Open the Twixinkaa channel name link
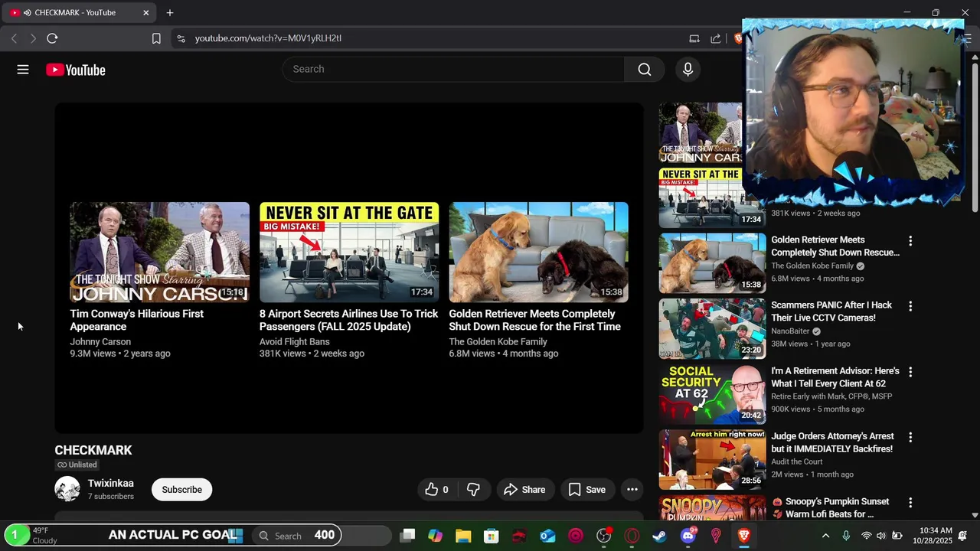Screen dimensions: 980x551 111,483
